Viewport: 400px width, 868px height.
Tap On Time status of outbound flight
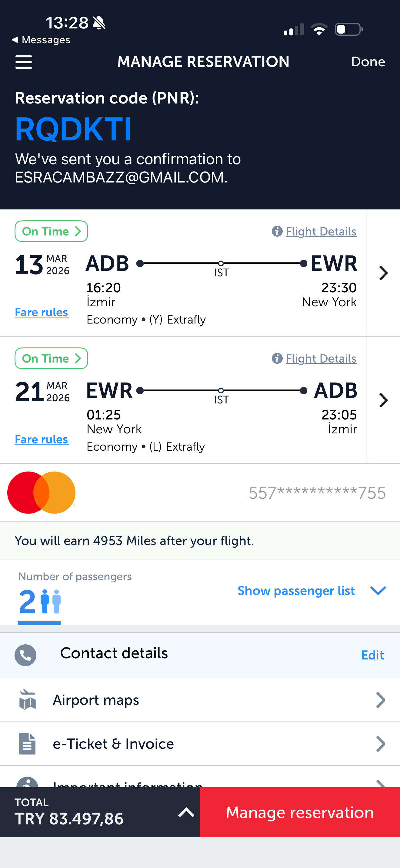point(51,232)
